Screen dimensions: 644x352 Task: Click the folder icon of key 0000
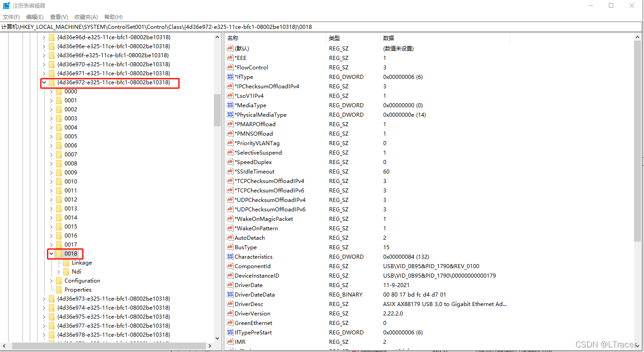(x=59, y=91)
